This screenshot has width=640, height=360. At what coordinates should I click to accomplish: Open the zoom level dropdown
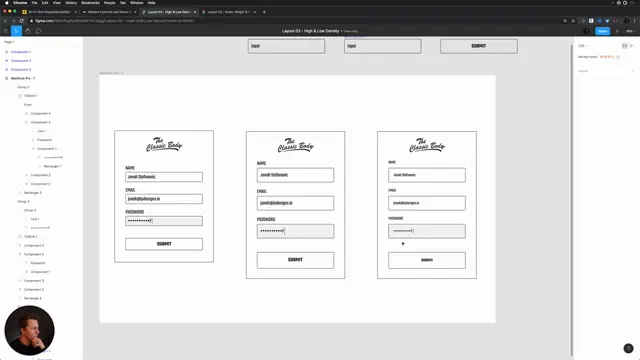pos(631,31)
